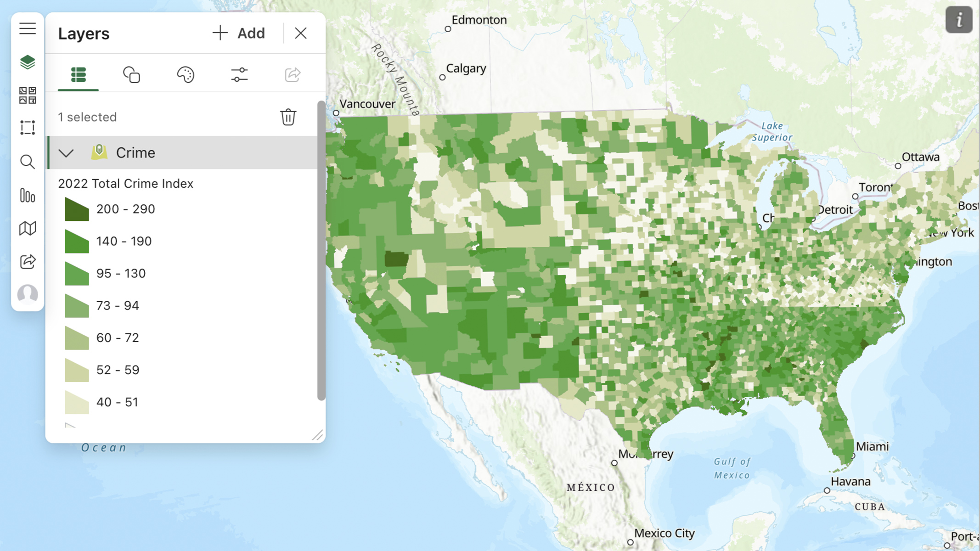
Task: Open the search magnifier tool
Action: pos(28,162)
